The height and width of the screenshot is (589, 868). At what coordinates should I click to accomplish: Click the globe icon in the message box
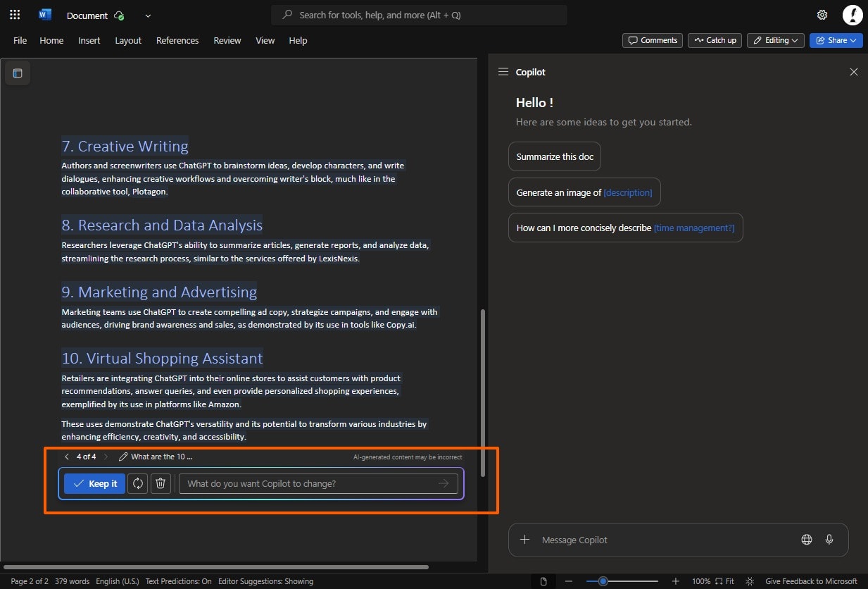[x=807, y=540]
